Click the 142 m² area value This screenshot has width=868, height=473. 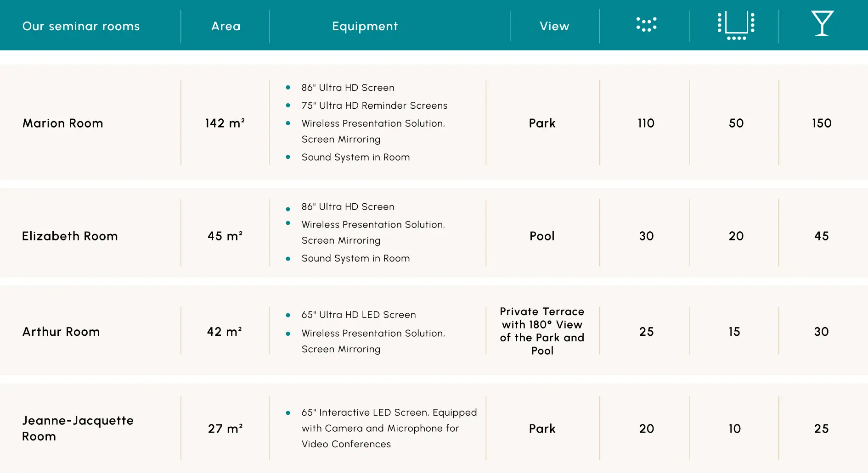(x=225, y=123)
